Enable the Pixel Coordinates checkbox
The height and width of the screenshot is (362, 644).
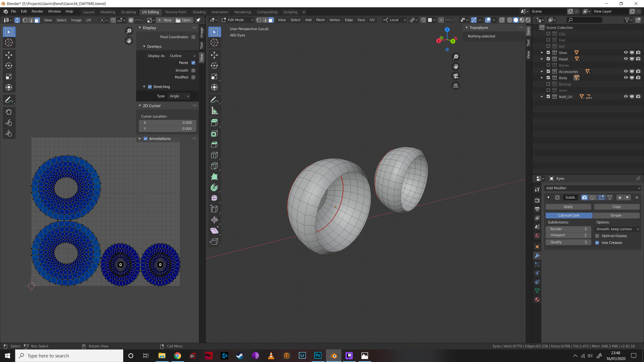(x=193, y=37)
